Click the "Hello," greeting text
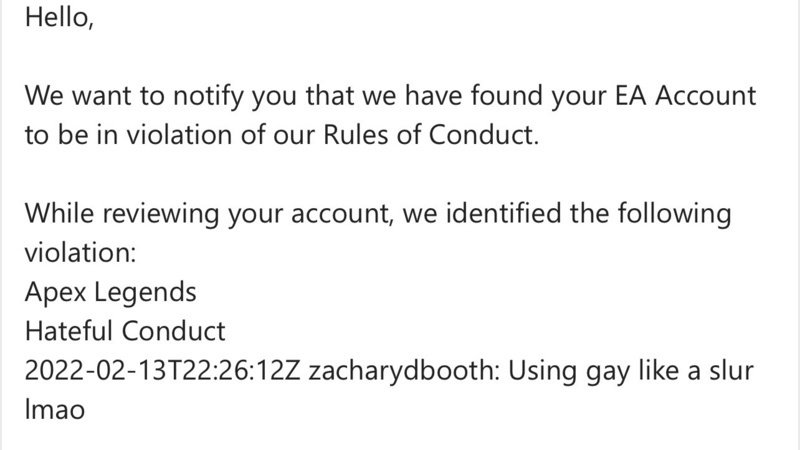The image size is (800, 450). click(59, 19)
